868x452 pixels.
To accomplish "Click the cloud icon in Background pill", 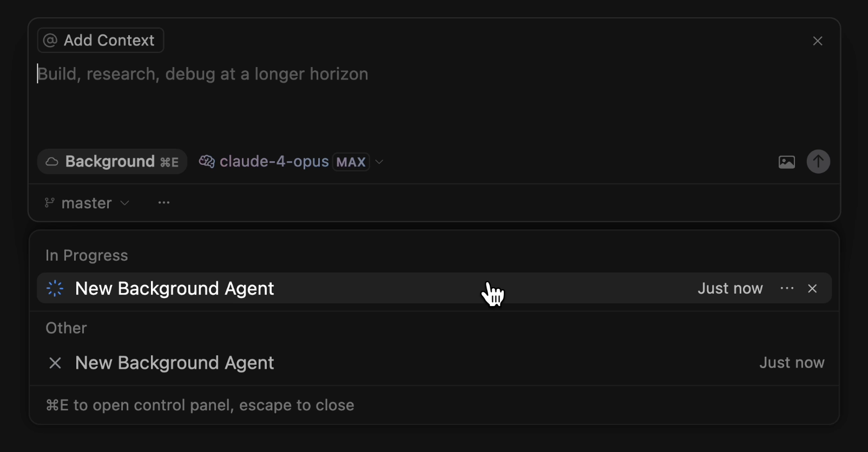I will (x=52, y=162).
